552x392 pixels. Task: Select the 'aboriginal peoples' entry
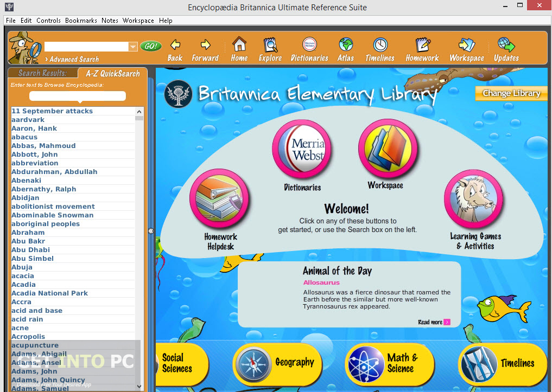(x=73, y=223)
